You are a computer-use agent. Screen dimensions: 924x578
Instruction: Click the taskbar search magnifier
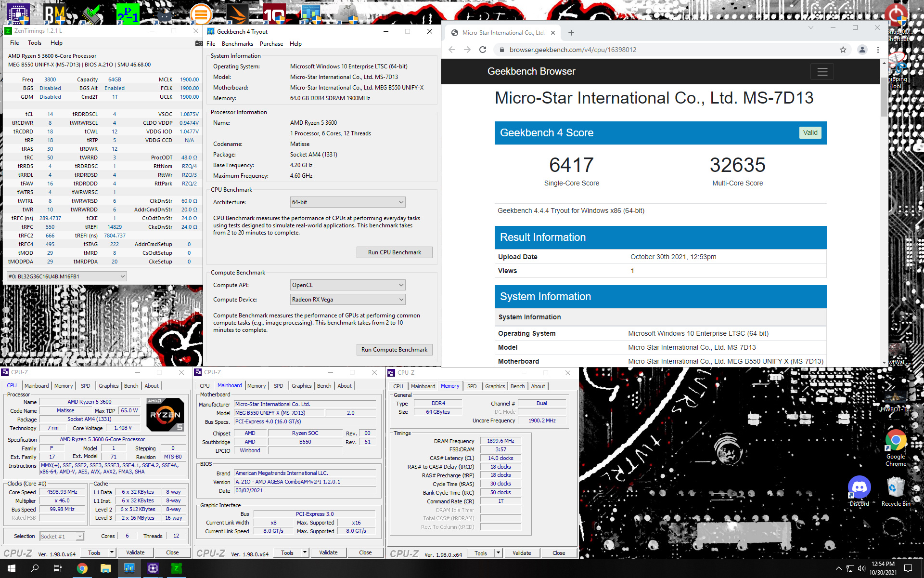[35, 568]
